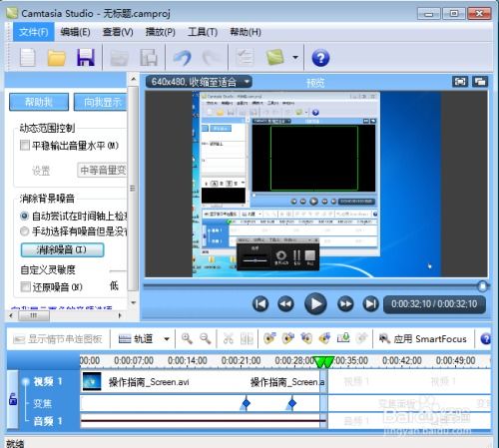The height and width of the screenshot is (448, 499).
Task: Open the 文件(F) menu
Action: [x=34, y=32]
